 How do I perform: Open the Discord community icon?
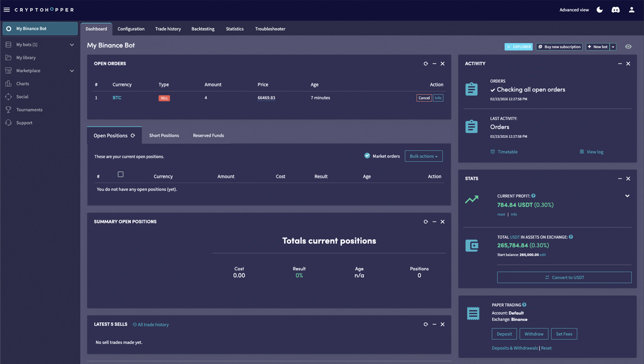615,10
